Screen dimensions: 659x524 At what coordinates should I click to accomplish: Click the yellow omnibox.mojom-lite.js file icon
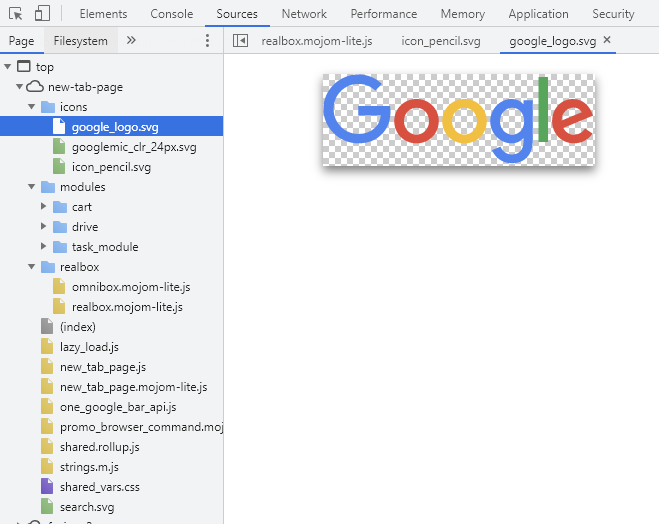[x=59, y=286]
